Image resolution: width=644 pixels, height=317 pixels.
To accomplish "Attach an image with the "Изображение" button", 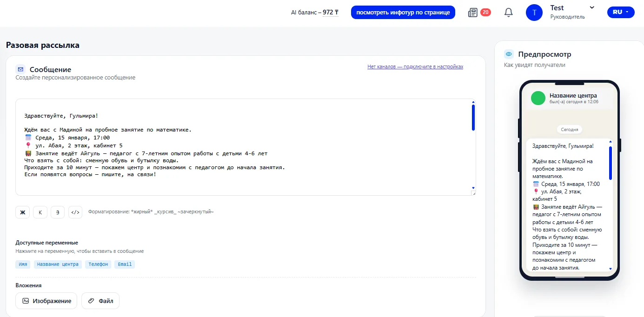I will pos(46,301).
